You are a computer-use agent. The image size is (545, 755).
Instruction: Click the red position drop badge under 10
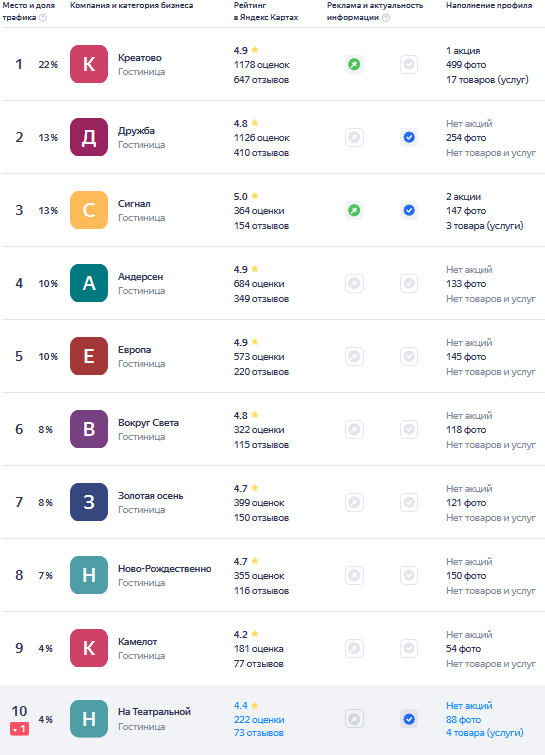pyautogui.click(x=19, y=729)
